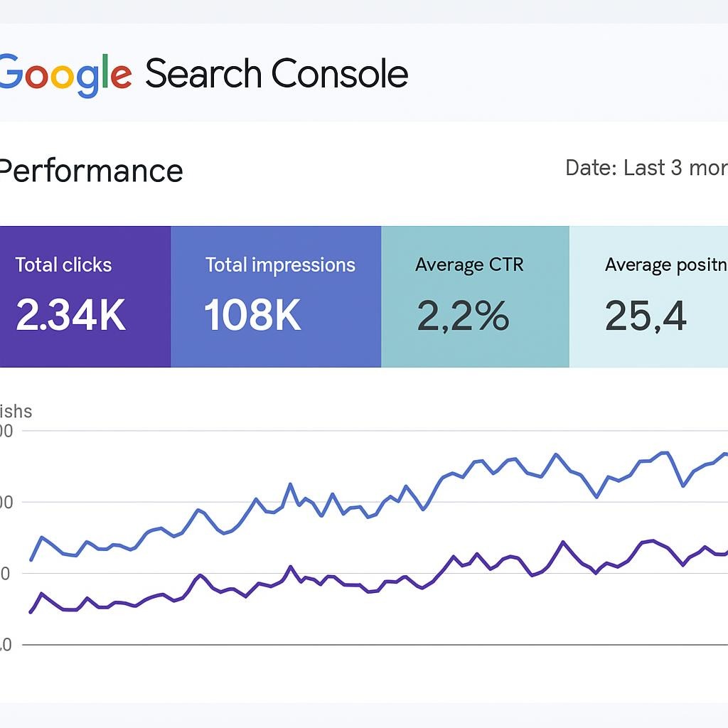Click the truncated y-axis title above chart
Viewport: 728px width, 728px height.
(x=16, y=411)
